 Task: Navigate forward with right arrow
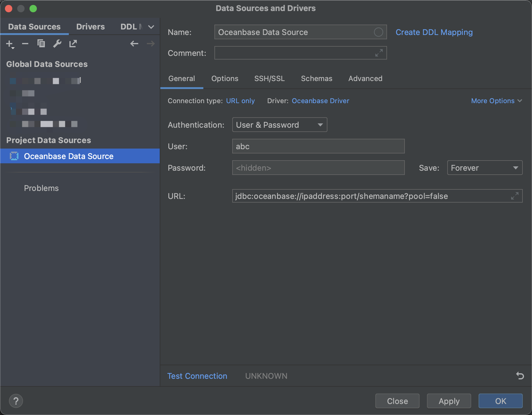(x=151, y=44)
